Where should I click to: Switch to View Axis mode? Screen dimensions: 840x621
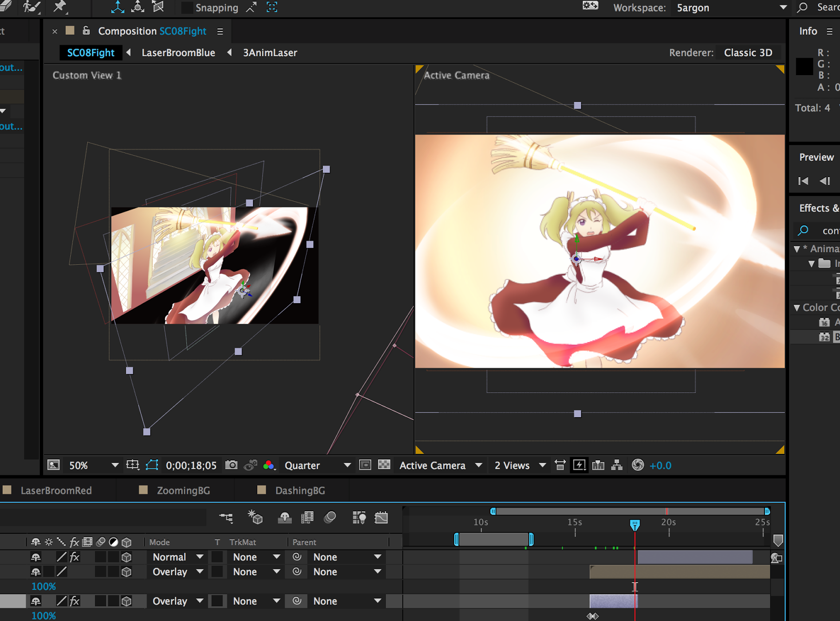[157, 7]
